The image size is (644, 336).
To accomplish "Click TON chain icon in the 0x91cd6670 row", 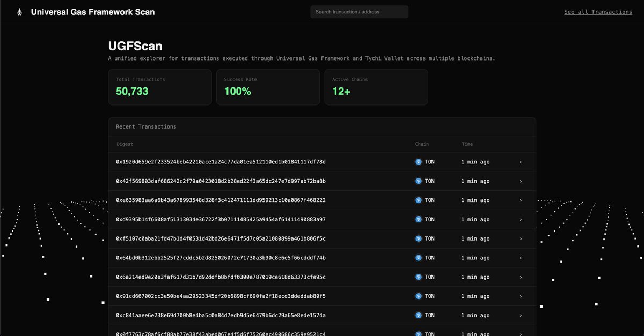I will [x=419, y=296].
